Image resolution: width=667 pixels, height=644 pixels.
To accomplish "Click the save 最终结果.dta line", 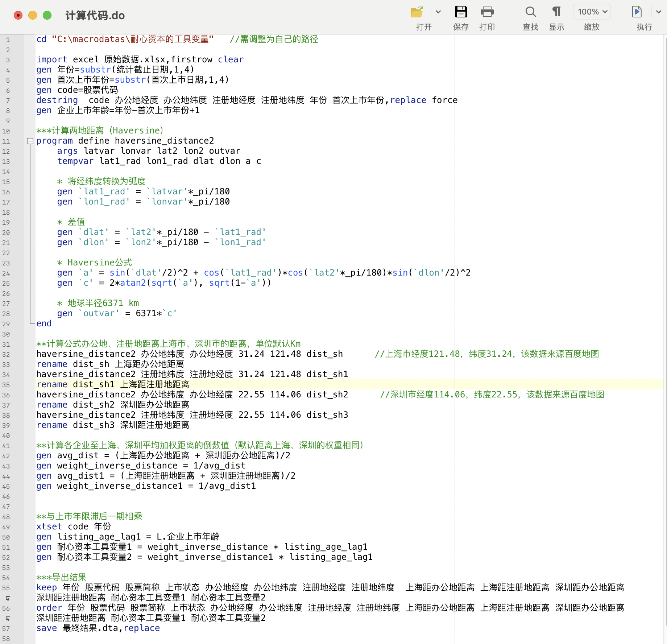I will pyautogui.click(x=98, y=628).
